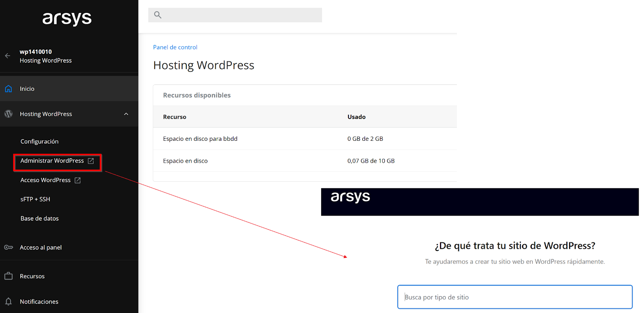The width and height of the screenshot is (644, 313).
Task: Click the Recurso column header
Action: coord(175,117)
